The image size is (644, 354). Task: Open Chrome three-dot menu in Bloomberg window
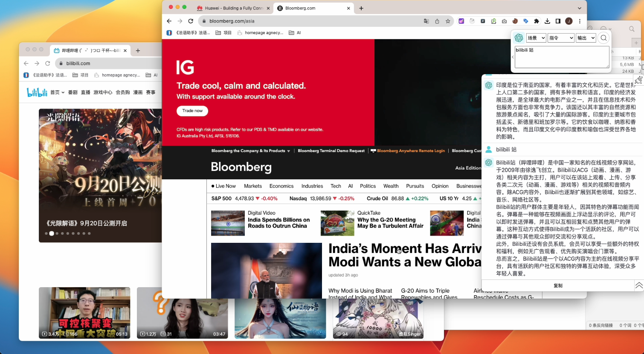click(x=580, y=21)
